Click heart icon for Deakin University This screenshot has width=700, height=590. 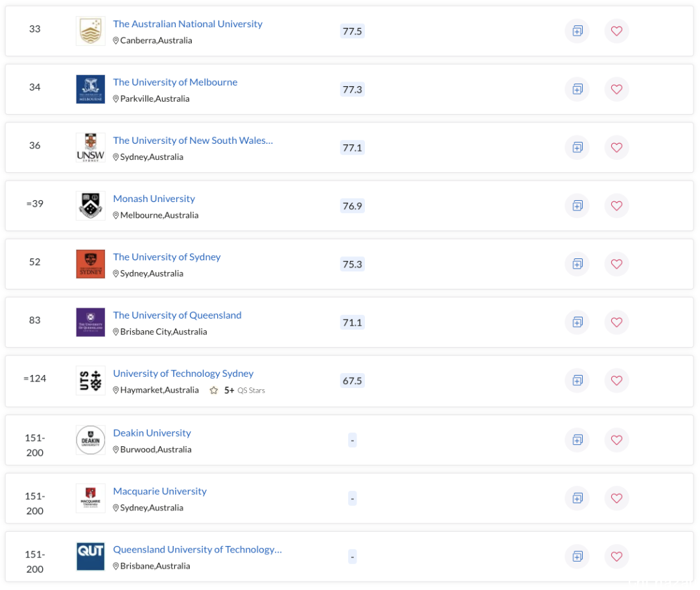pyautogui.click(x=616, y=440)
